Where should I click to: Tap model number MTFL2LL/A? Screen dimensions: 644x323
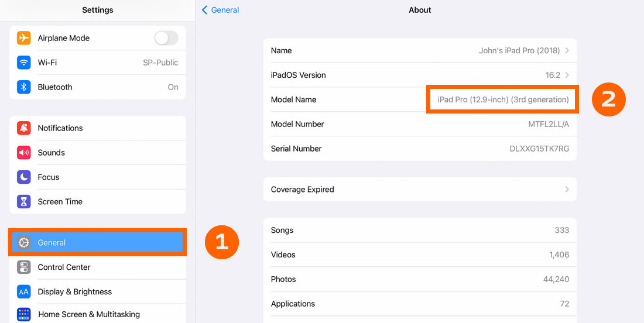click(549, 124)
